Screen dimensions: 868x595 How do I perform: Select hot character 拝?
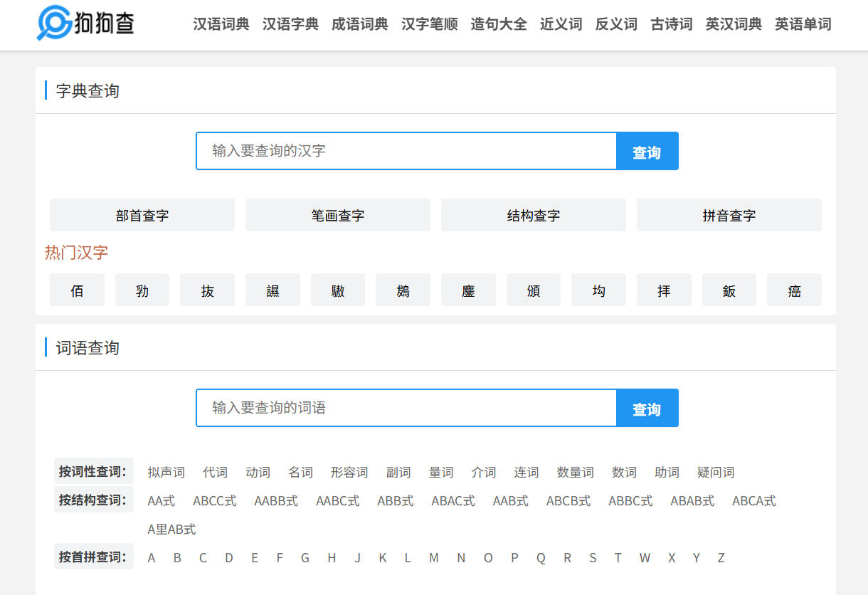(x=664, y=290)
